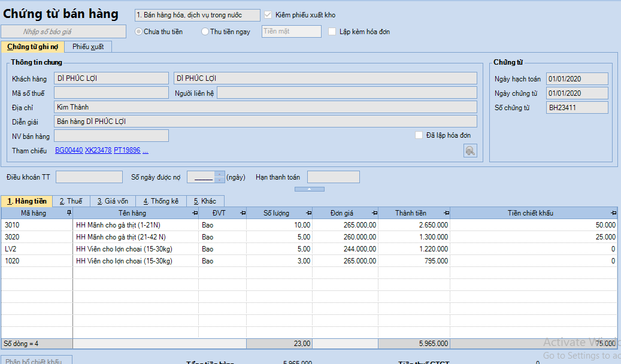Toggle the Kiêm phiếu xuất kho checkbox

pos(268,15)
